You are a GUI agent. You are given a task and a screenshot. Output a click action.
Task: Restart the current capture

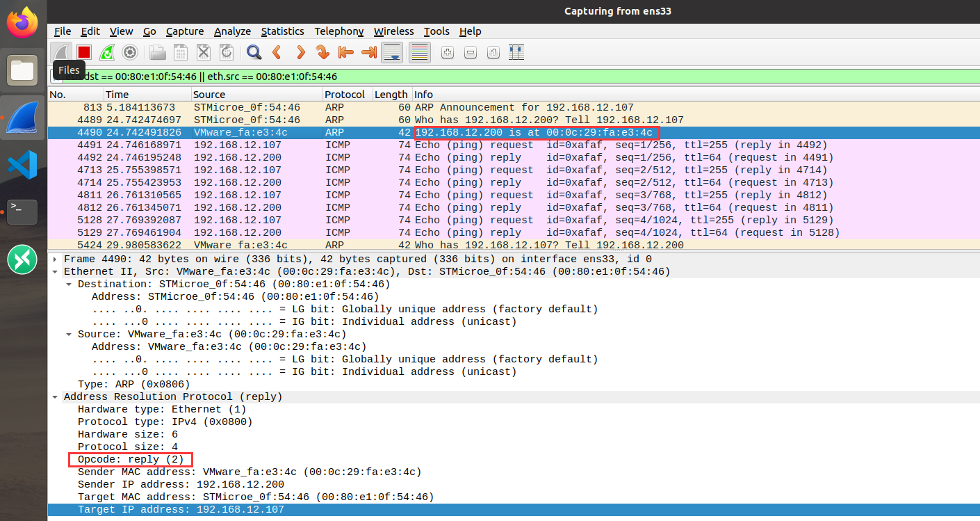pos(106,52)
